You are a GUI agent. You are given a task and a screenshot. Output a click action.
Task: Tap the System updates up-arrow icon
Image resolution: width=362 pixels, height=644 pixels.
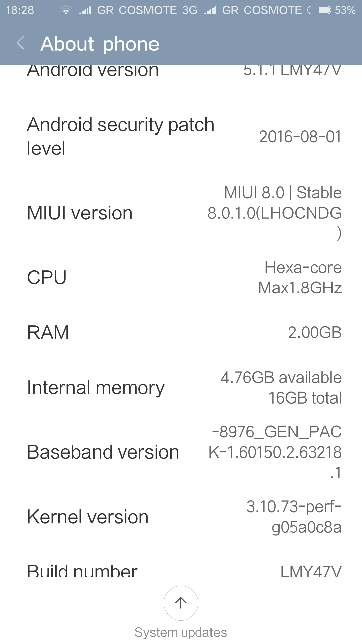click(181, 603)
